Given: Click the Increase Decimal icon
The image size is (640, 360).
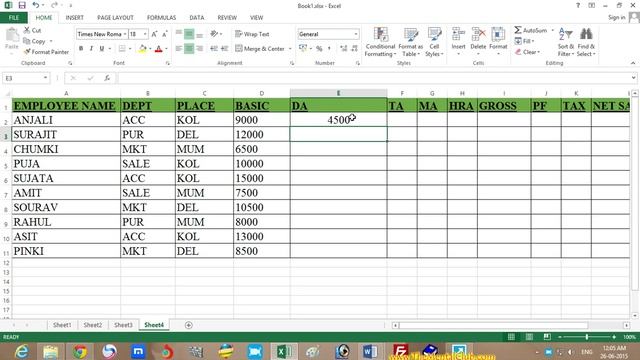Looking at the screenshot, I should coord(343,49).
